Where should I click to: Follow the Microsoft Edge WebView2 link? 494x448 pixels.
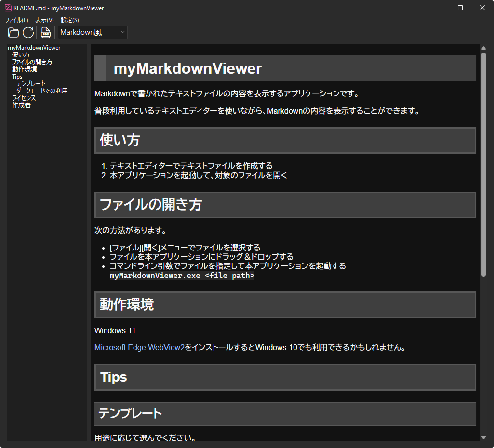(x=139, y=347)
